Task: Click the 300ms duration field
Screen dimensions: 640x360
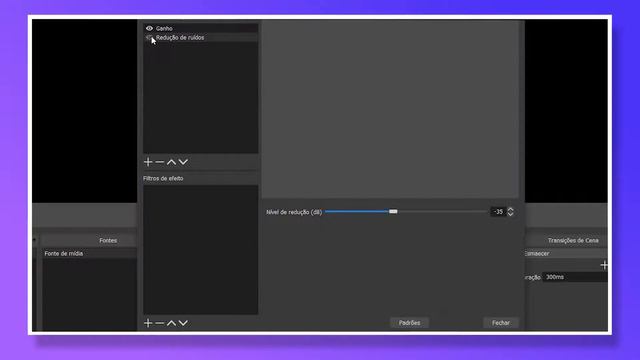Action: click(x=575, y=277)
